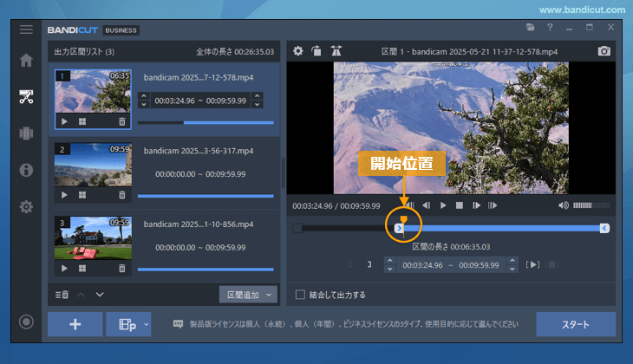The image size is (633, 364).
Task: Delete segment 1 with trash icon
Action: (121, 122)
